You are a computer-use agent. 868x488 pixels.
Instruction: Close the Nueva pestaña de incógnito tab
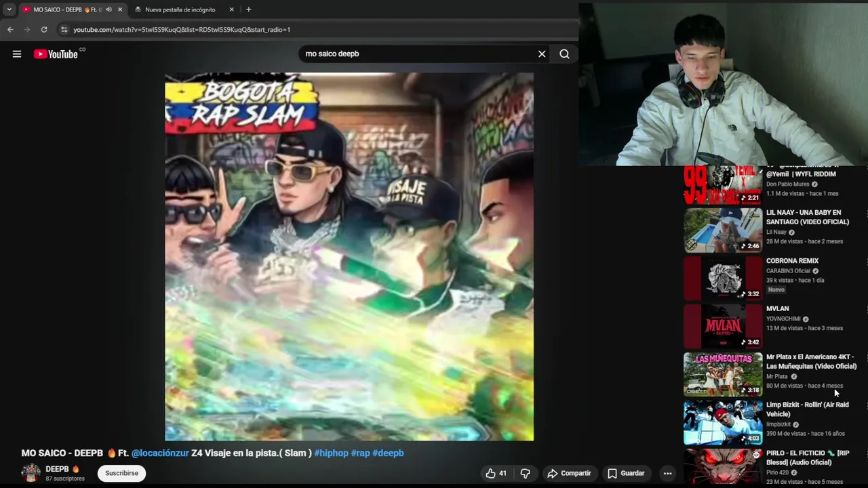tap(231, 9)
